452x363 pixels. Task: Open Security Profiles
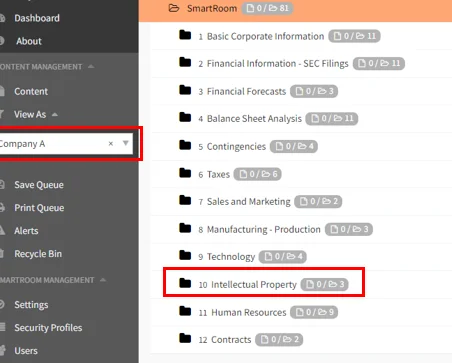48,328
